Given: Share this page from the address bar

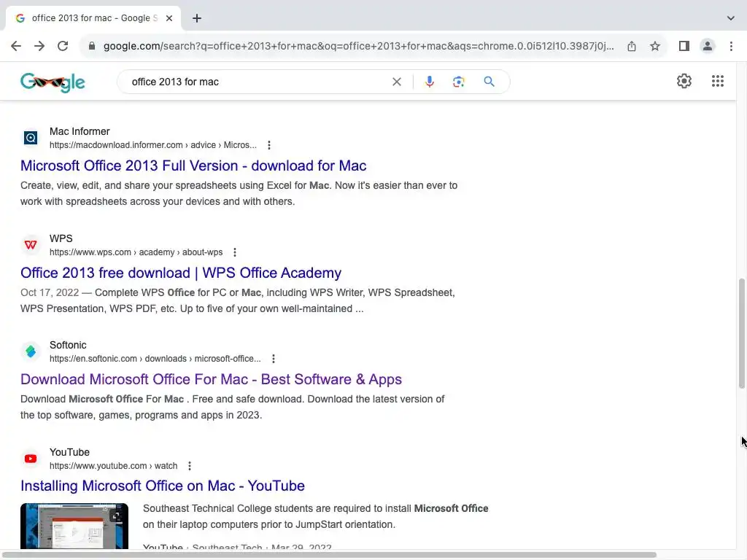Looking at the screenshot, I should tap(632, 46).
